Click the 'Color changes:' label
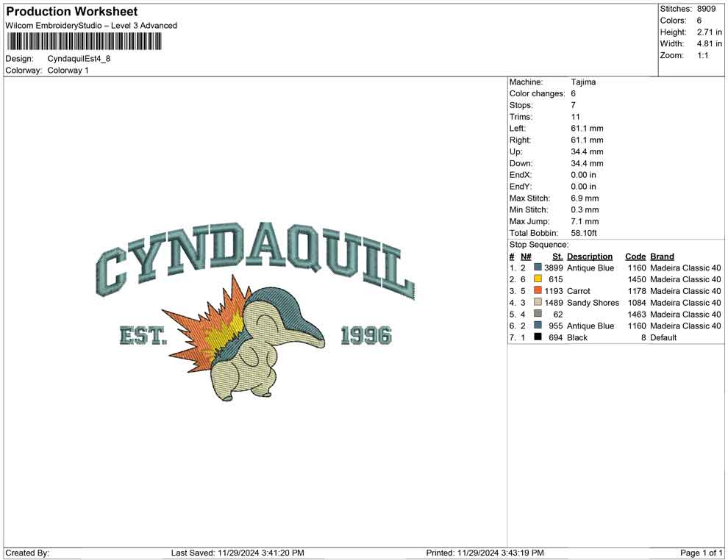 coord(538,94)
